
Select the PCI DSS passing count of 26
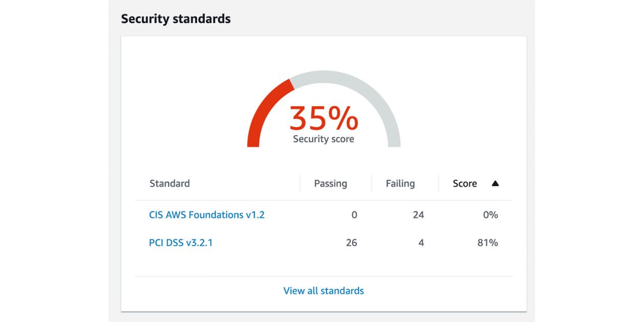click(351, 243)
